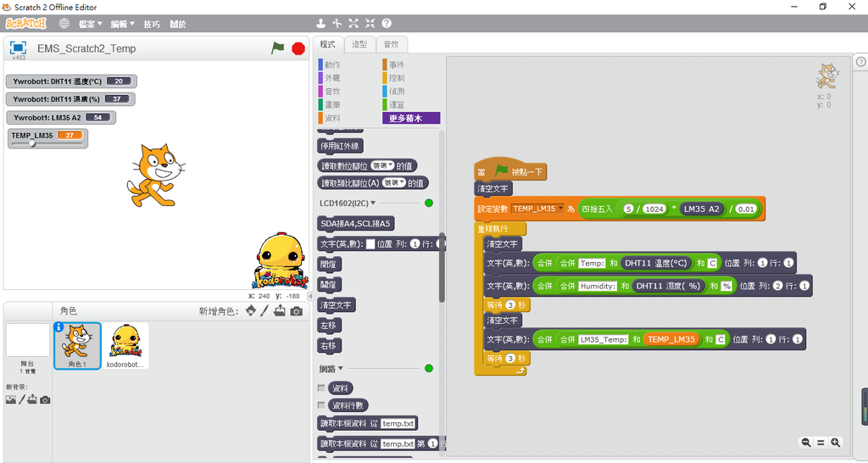Click the block help question mark icon
Viewport: 868px width, 463px height.
pyautogui.click(x=387, y=24)
